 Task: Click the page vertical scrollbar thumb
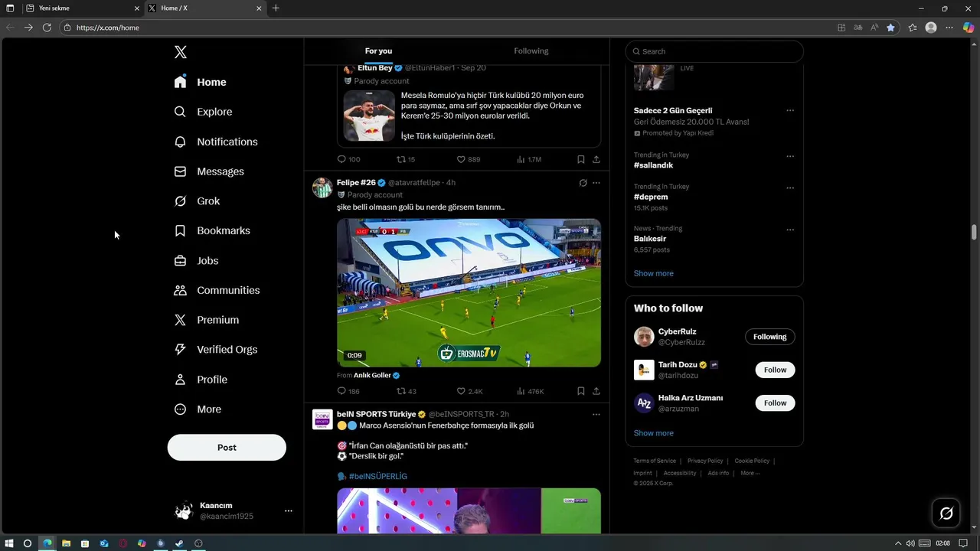coord(975,233)
